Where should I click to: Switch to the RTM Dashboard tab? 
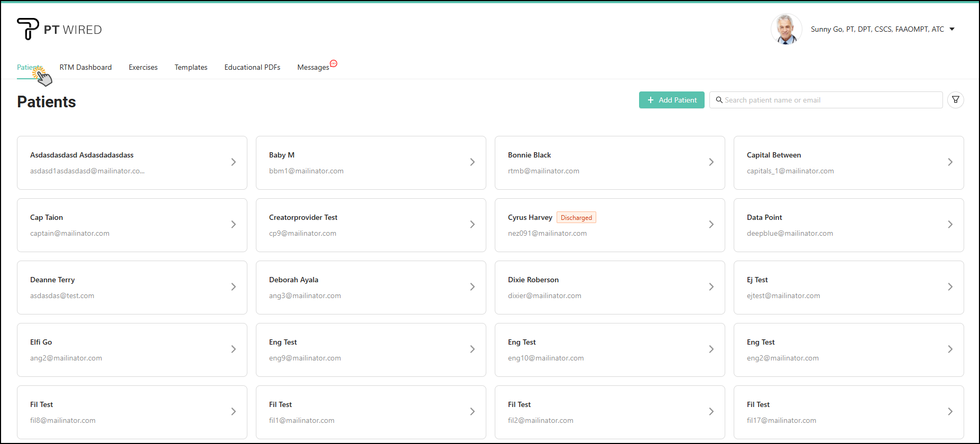(86, 67)
